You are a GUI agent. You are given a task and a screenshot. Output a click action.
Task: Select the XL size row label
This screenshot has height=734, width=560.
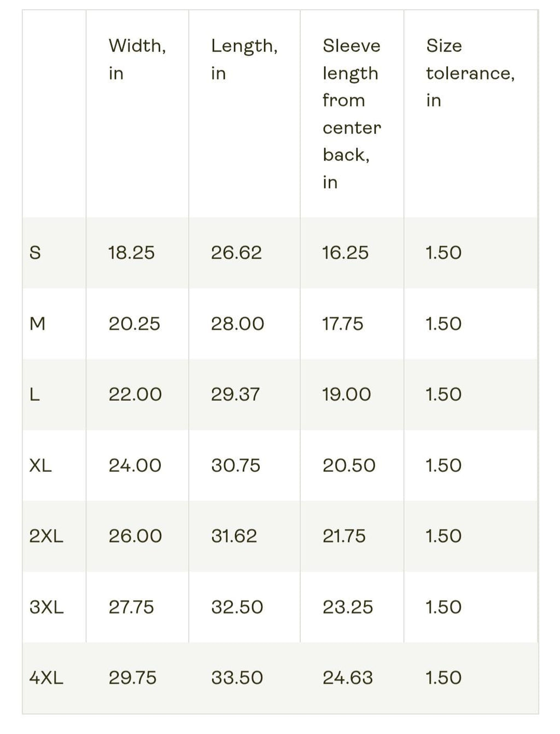(x=40, y=466)
